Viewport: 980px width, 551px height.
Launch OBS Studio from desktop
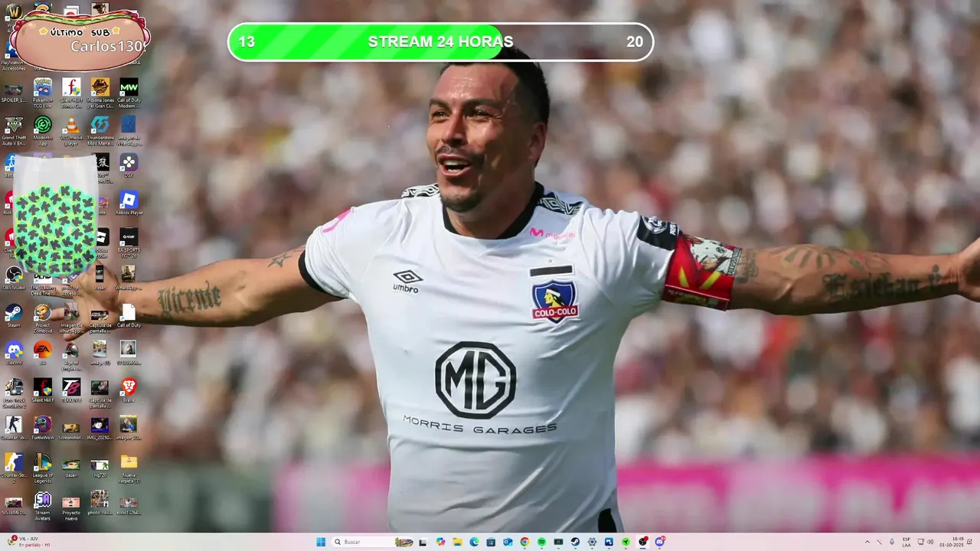pos(14,279)
